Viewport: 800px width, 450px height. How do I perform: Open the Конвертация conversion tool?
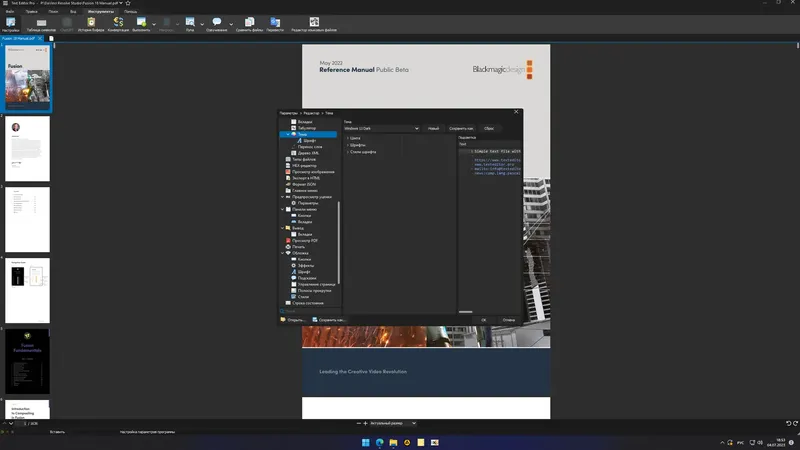[x=118, y=24]
